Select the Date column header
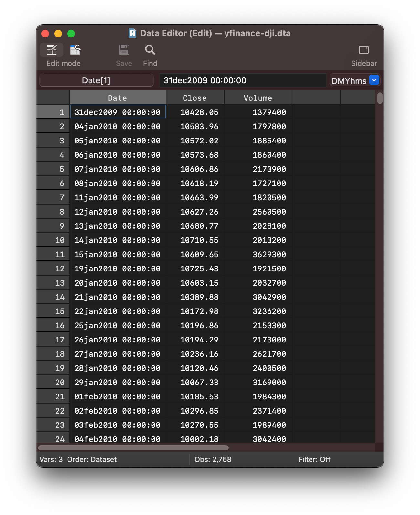420x515 pixels. tap(118, 98)
